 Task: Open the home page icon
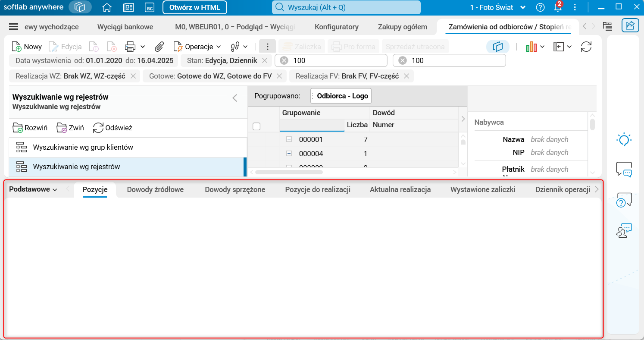pyautogui.click(x=107, y=7)
